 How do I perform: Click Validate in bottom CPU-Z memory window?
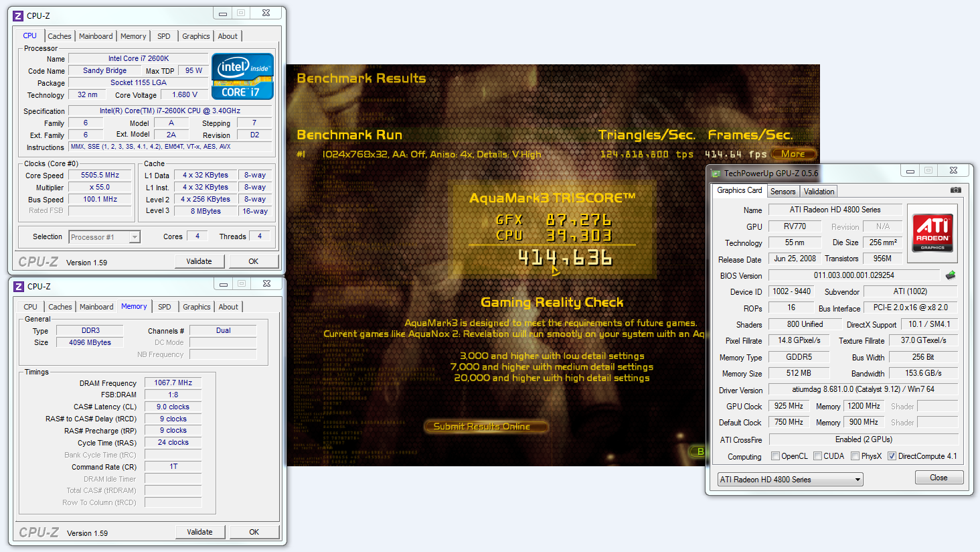tap(199, 532)
